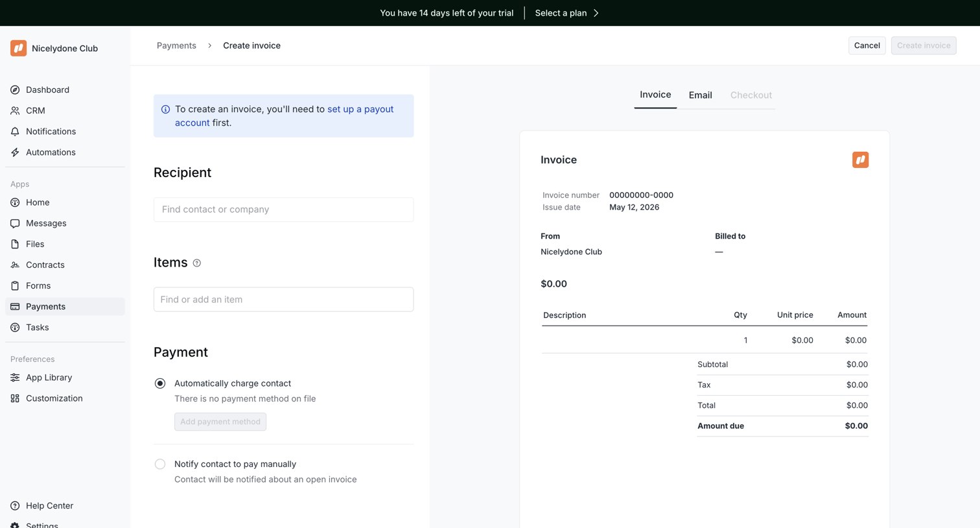Click the Amount due label on invoice
The width and height of the screenshot is (980, 528).
pos(721,426)
